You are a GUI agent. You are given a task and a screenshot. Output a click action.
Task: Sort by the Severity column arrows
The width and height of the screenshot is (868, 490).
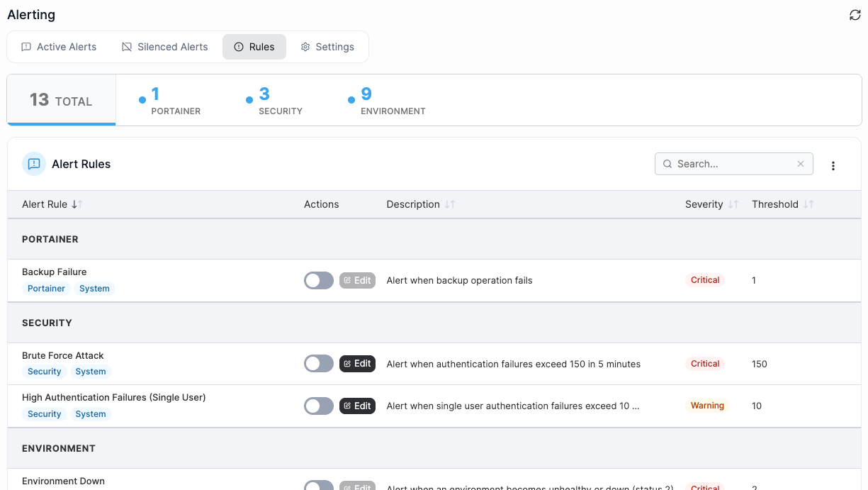tap(733, 204)
